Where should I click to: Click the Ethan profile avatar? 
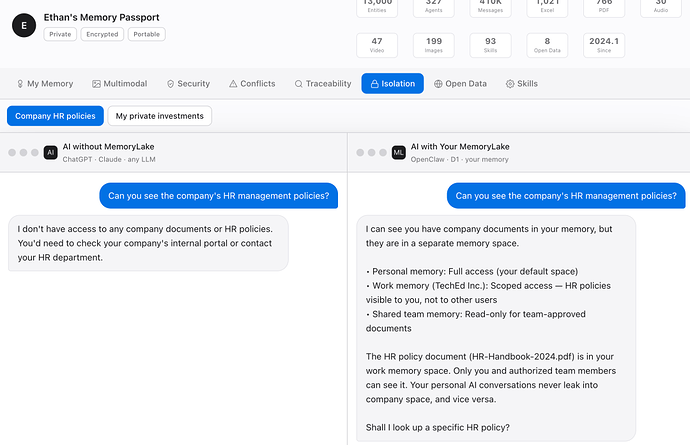24,26
